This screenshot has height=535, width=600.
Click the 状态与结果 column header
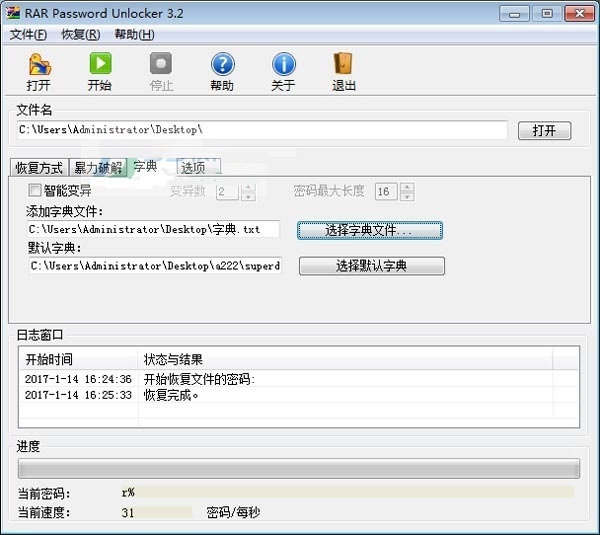345,359
